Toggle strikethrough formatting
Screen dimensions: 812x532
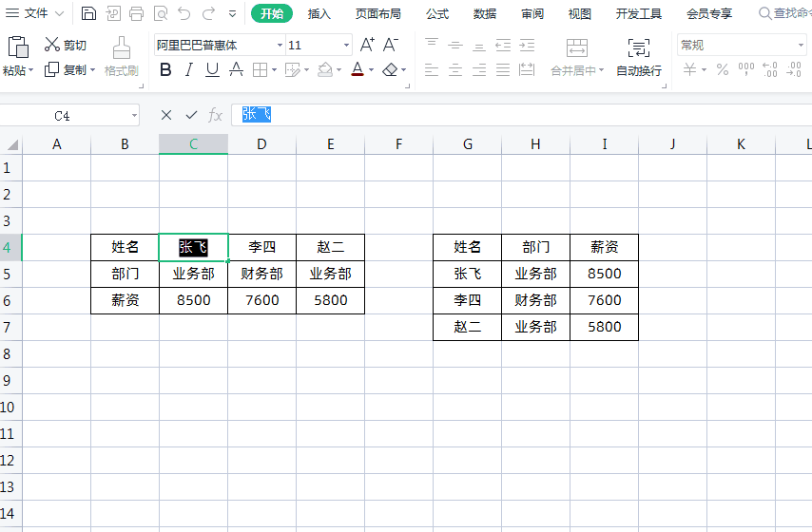[236, 69]
